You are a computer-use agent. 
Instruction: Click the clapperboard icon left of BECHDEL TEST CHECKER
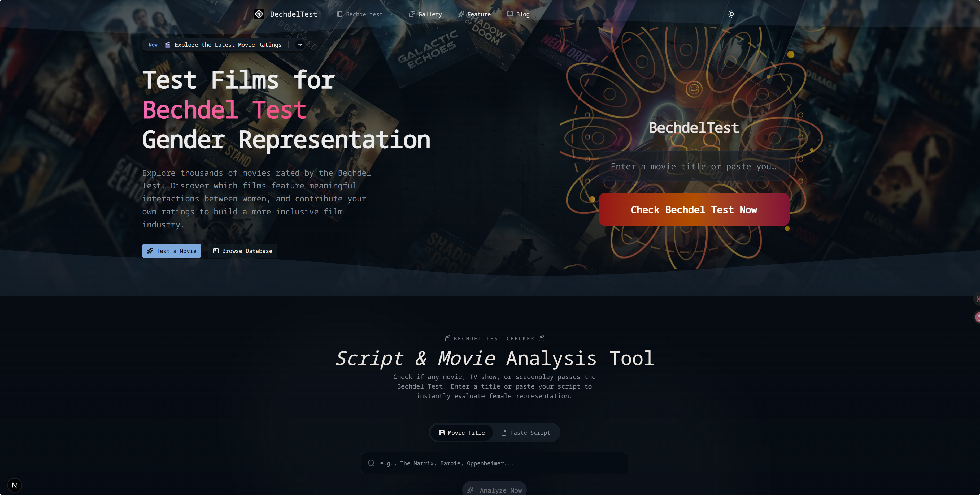[x=447, y=338]
